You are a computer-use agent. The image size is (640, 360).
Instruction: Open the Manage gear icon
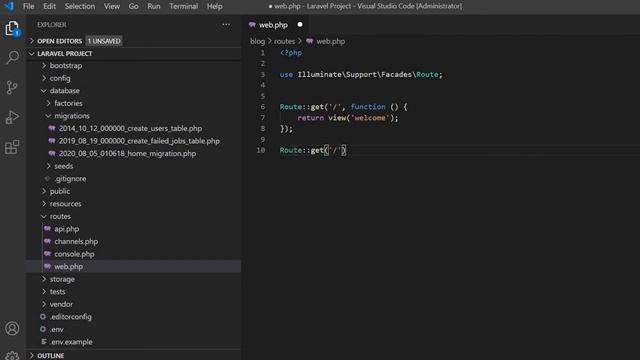(12, 356)
